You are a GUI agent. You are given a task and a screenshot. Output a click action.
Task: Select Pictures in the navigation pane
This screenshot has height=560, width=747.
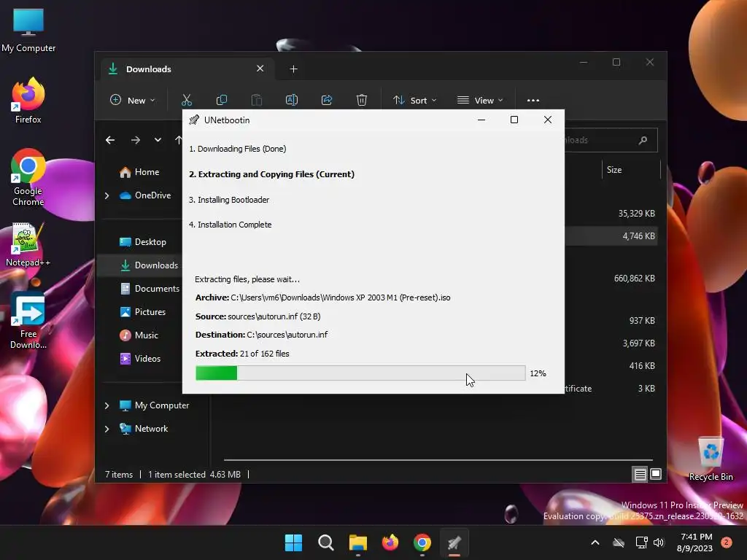(142, 312)
